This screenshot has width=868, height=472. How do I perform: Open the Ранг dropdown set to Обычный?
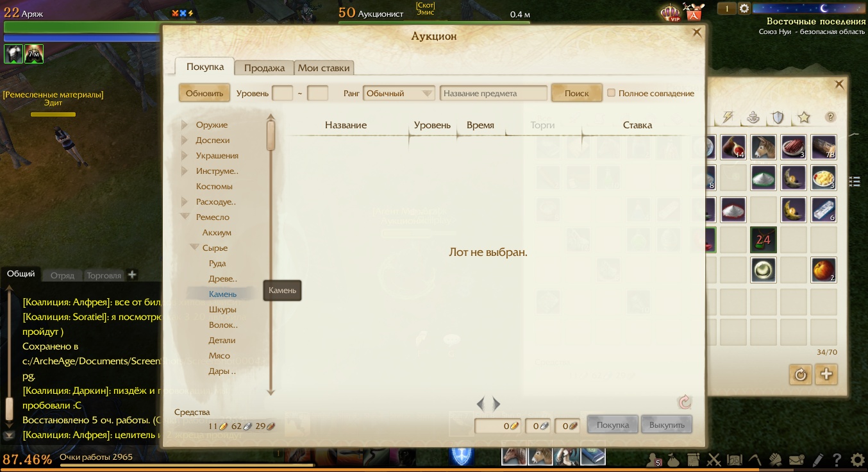point(399,93)
